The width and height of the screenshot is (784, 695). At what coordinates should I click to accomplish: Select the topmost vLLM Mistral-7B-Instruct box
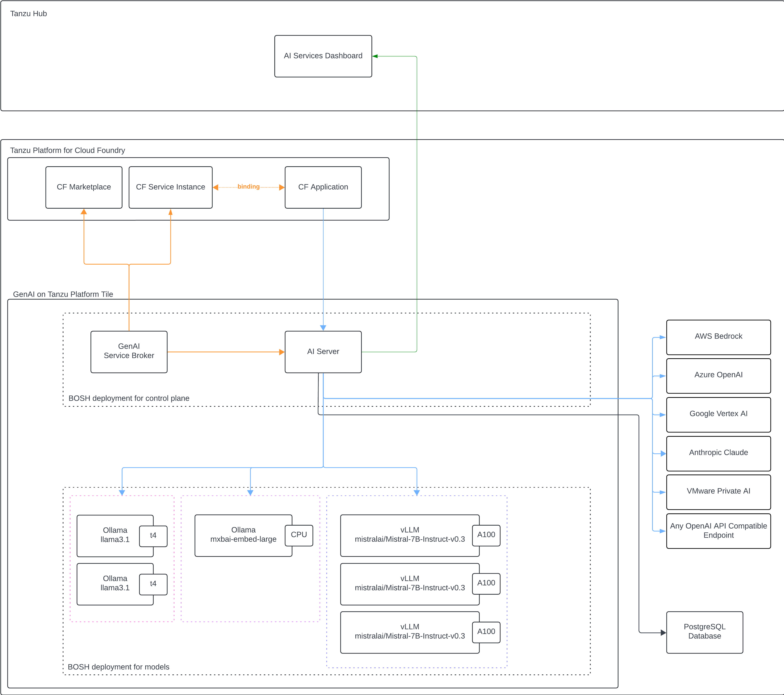click(410, 535)
